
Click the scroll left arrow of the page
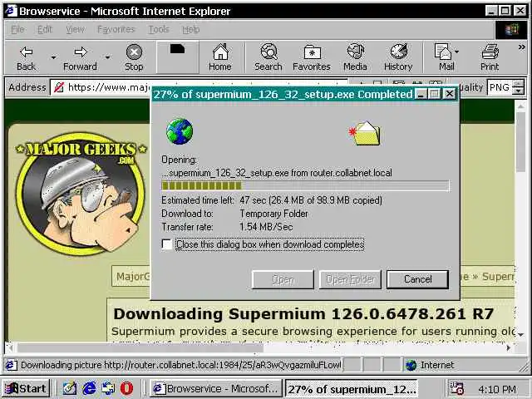click(x=11, y=347)
